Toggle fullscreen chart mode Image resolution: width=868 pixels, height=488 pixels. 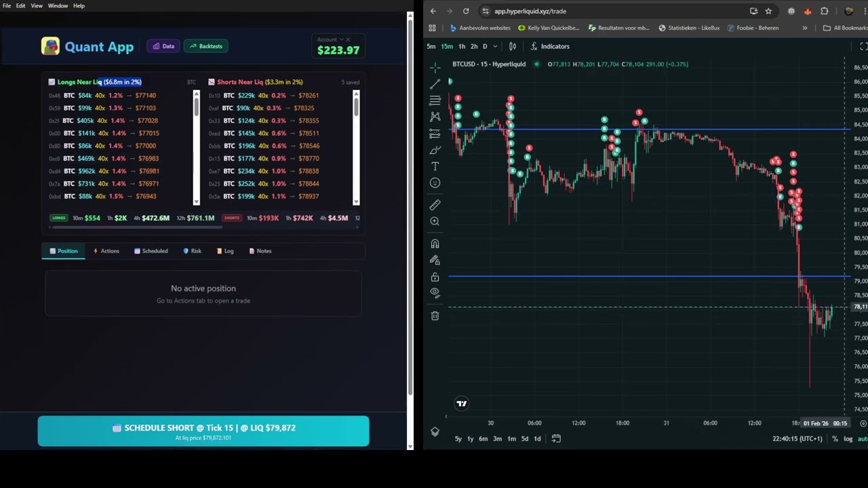[863, 46]
